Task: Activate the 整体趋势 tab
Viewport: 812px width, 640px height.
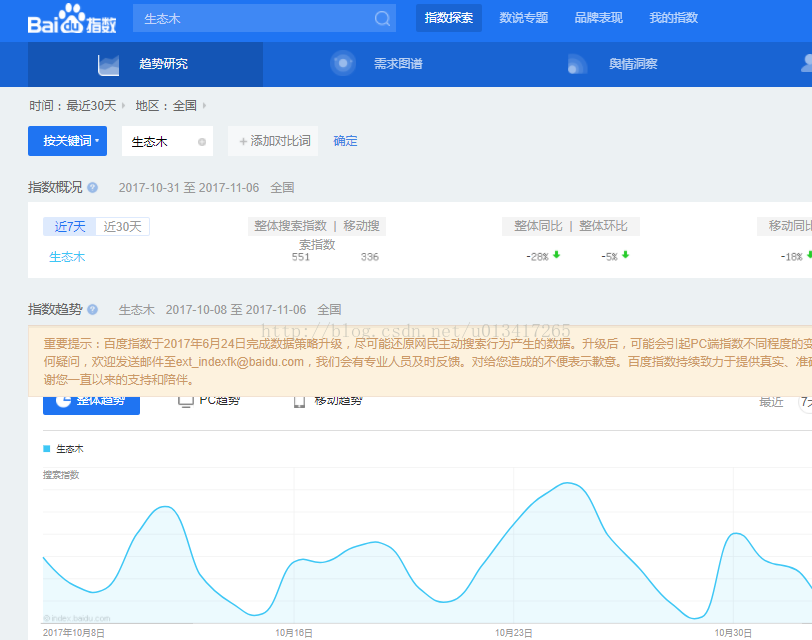Action: pyautogui.click(x=90, y=404)
